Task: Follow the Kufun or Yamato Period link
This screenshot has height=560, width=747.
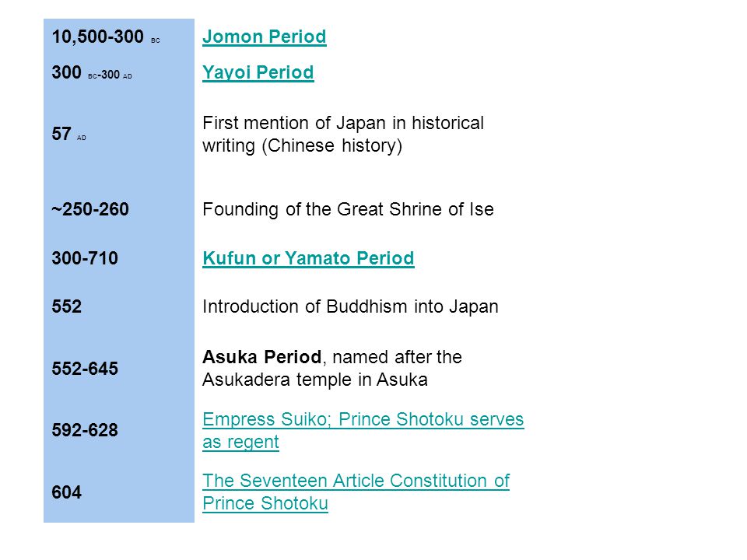Action: point(308,258)
